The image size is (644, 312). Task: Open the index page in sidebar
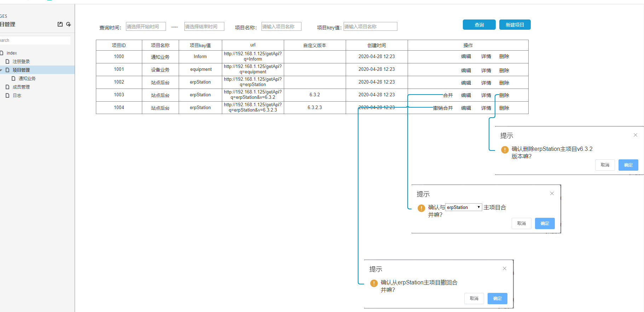click(x=12, y=53)
